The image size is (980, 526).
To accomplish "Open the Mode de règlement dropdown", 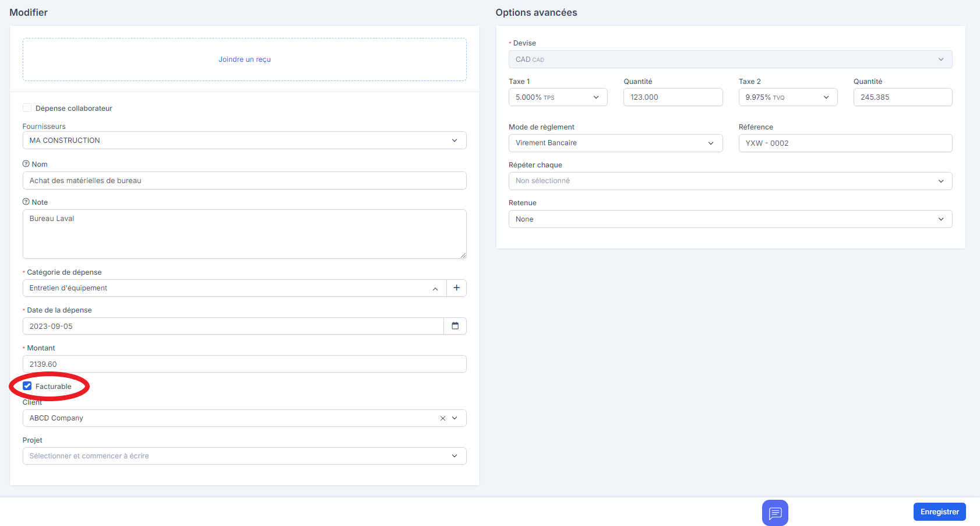I will coord(616,143).
